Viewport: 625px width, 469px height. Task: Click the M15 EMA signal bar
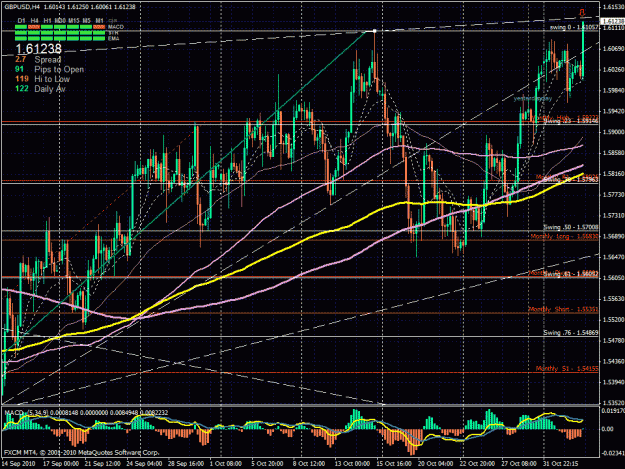73,39
